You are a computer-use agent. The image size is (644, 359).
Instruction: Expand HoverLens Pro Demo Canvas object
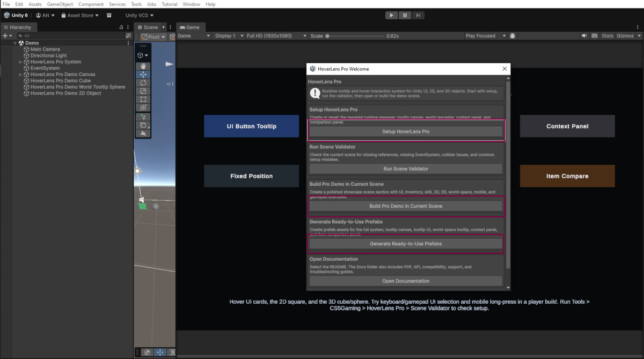click(x=21, y=75)
